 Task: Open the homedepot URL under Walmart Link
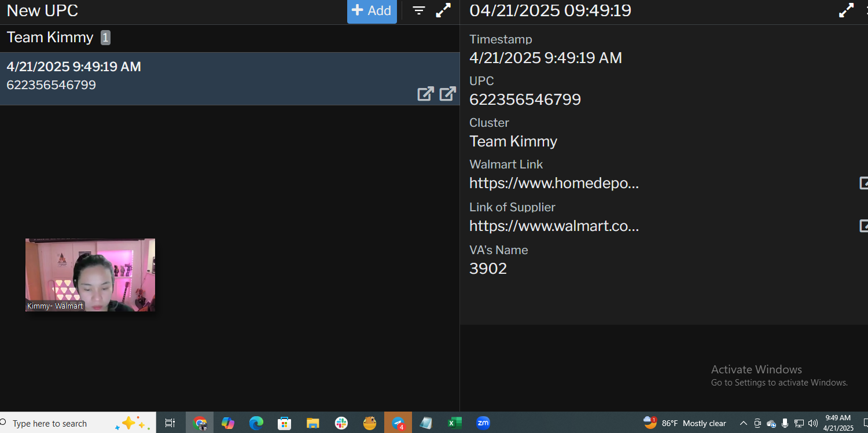[554, 184]
